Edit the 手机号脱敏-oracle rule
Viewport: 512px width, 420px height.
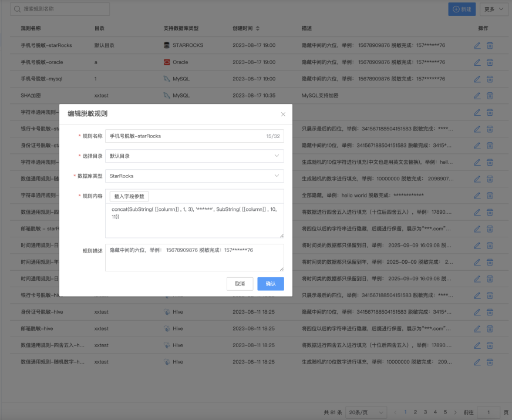pos(477,62)
